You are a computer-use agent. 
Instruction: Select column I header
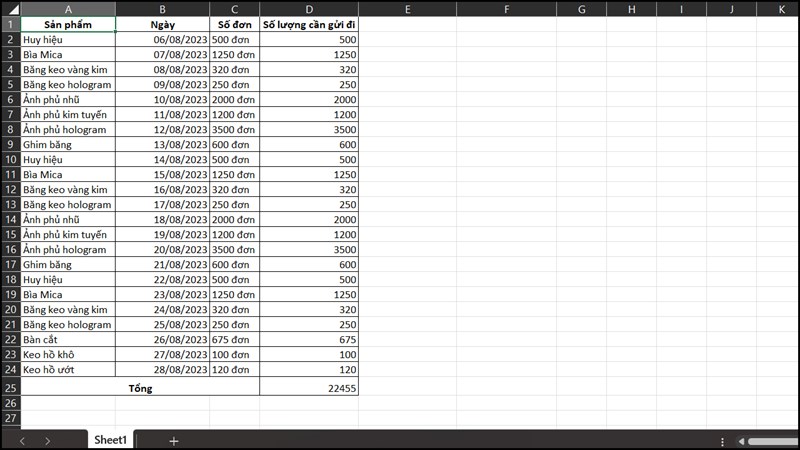pos(681,9)
